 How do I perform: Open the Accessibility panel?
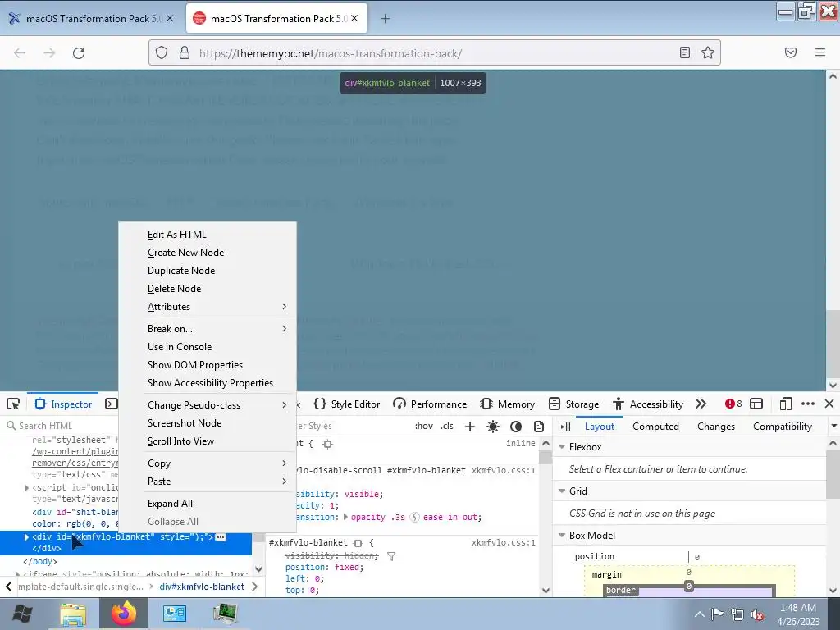(x=648, y=404)
